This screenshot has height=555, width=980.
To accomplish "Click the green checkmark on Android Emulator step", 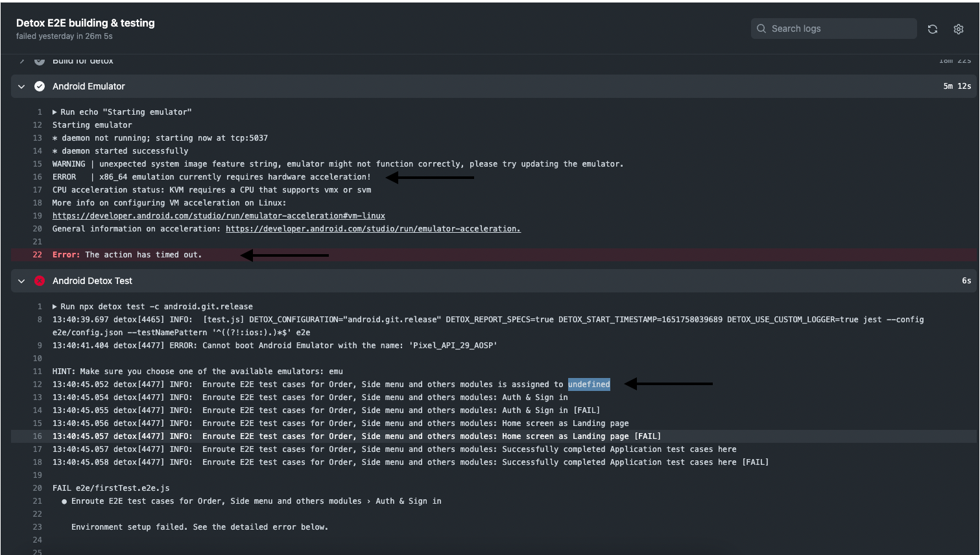I will [x=40, y=86].
